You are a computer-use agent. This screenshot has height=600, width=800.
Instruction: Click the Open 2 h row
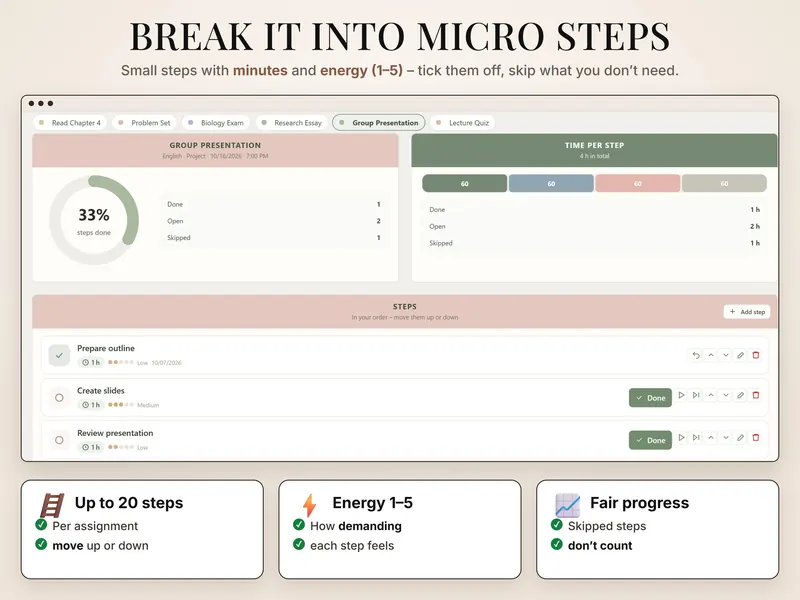click(x=594, y=227)
